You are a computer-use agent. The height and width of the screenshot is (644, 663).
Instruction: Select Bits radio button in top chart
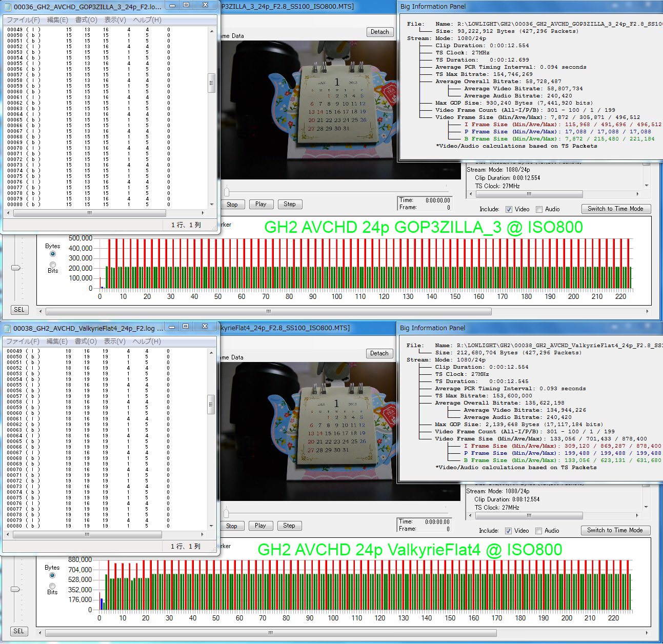53,265
